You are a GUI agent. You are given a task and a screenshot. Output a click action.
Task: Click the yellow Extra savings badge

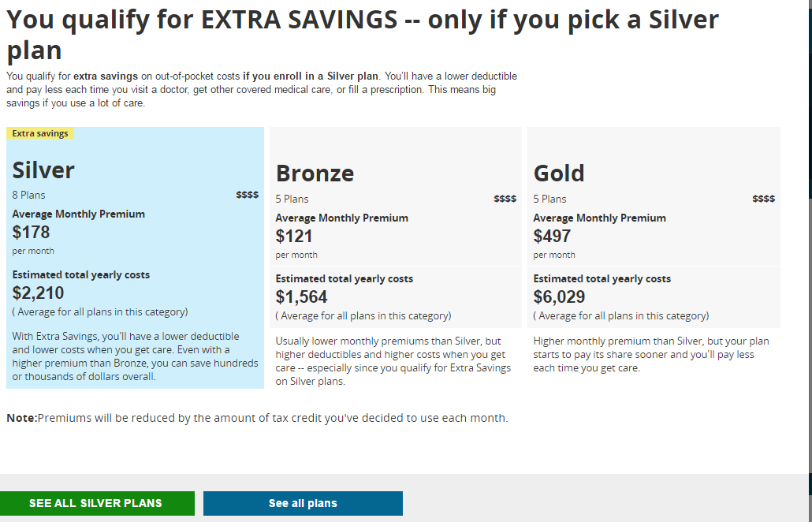(x=39, y=132)
